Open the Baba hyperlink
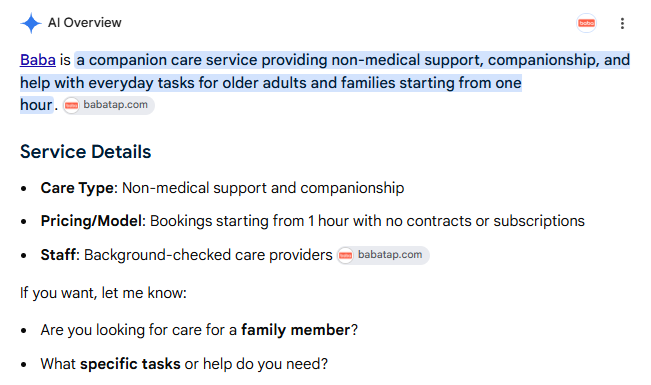The width and height of the screenshot is (651, 385). (38, 60)
